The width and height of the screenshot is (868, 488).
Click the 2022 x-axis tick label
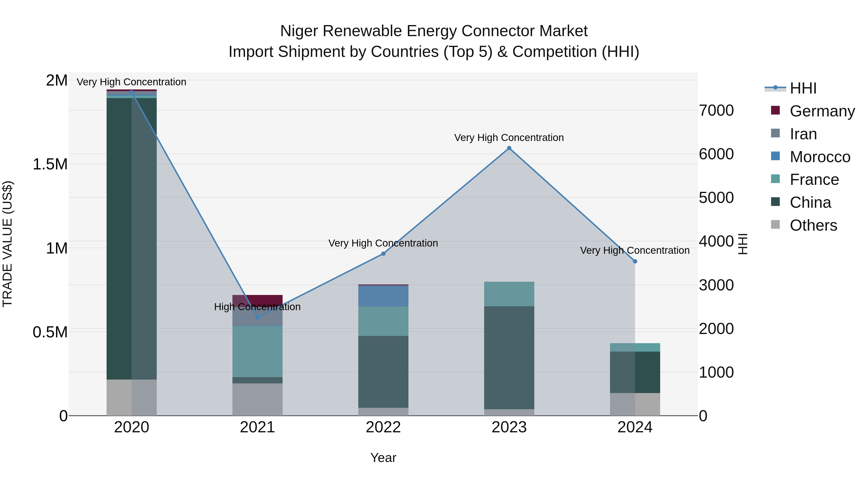pyautogui.click(x=383, y=427)
